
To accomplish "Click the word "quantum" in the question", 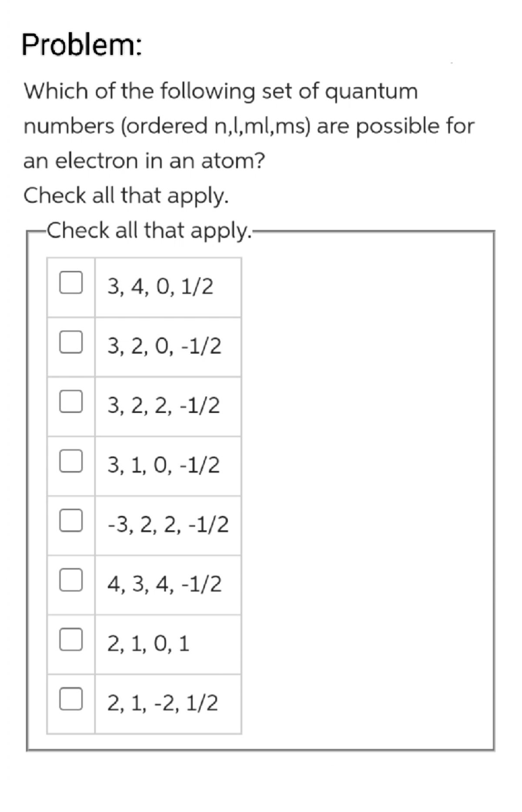I will [x=371, y=92].
